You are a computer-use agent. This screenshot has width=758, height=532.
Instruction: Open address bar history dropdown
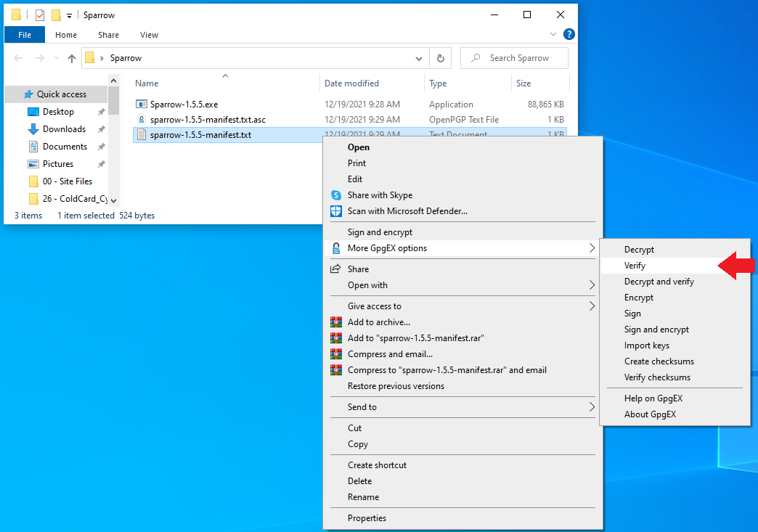tap(419, 59)
